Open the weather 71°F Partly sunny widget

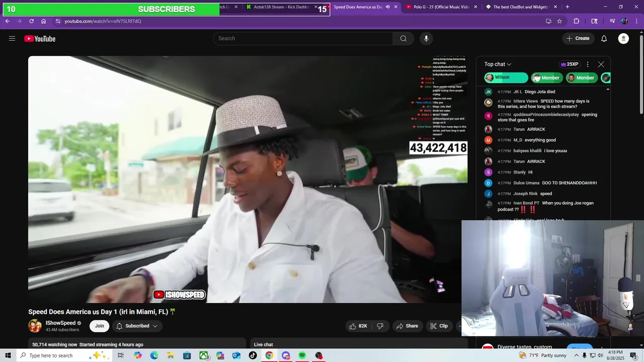pos(542,355)
